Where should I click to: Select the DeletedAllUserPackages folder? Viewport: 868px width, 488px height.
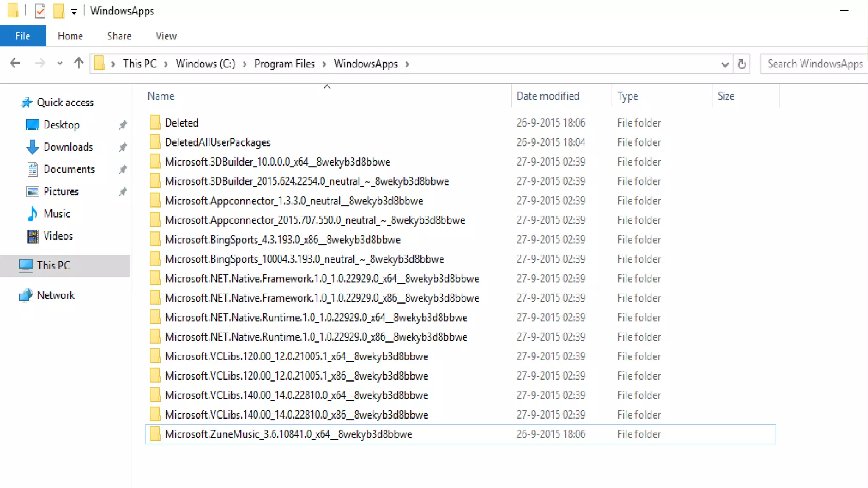(460, 142)
